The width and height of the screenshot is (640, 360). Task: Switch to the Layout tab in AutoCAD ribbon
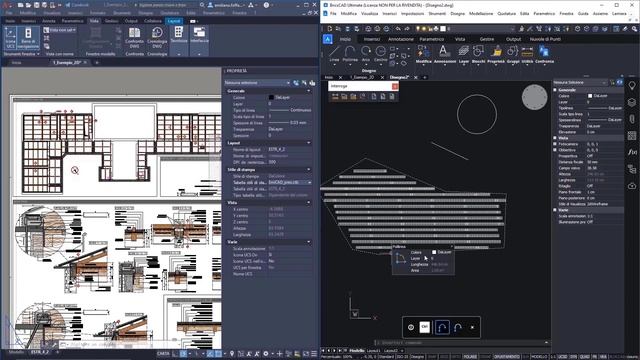174,21
